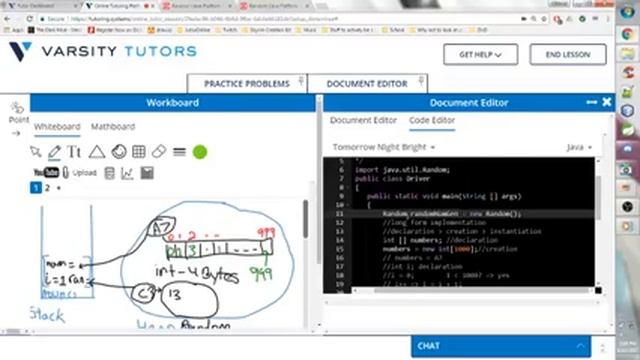
Task: Open the Chrome menu icon
Action: coord(608,19)
